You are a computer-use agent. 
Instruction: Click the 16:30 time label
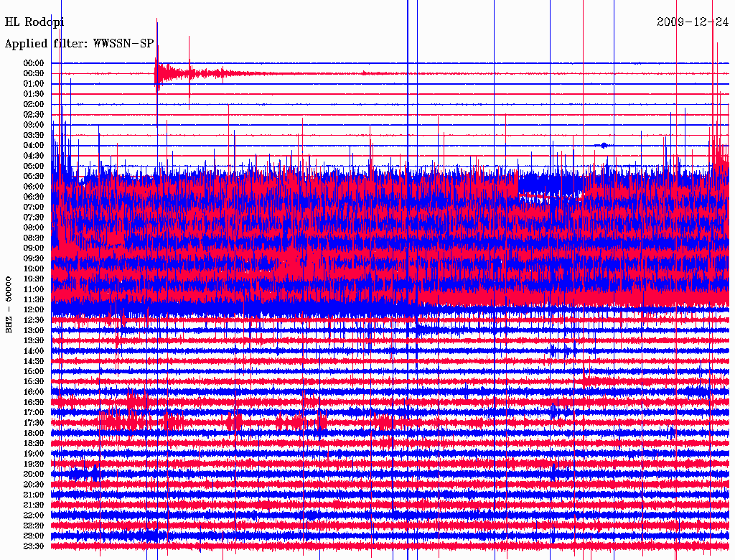[34, 403]
